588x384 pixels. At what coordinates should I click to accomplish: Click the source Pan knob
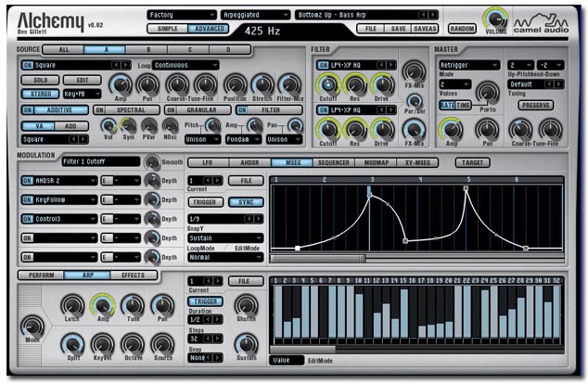pos(147,84)
